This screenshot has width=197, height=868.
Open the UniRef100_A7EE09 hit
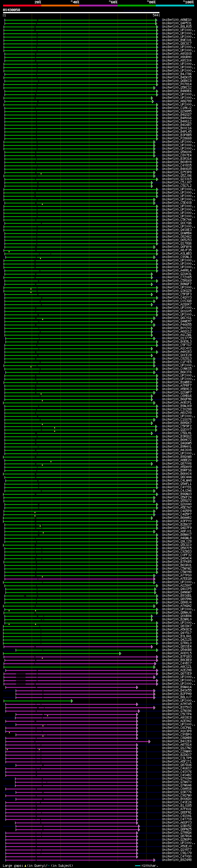point(177,579)
